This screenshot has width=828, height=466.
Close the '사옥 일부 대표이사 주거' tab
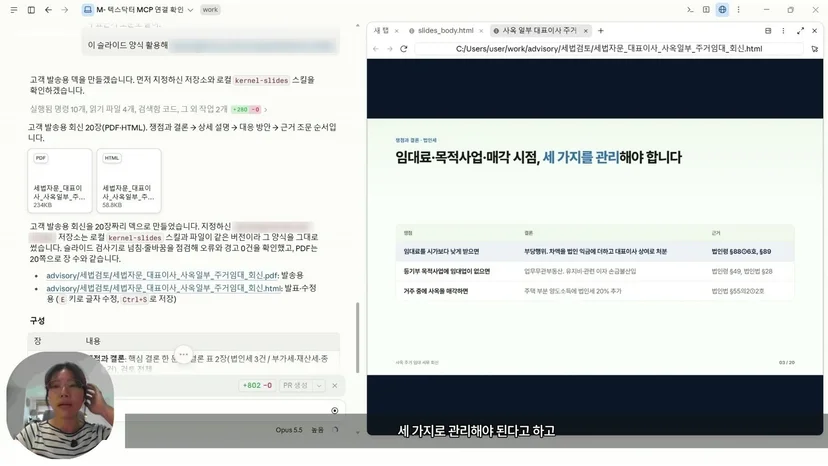[586, 31]
